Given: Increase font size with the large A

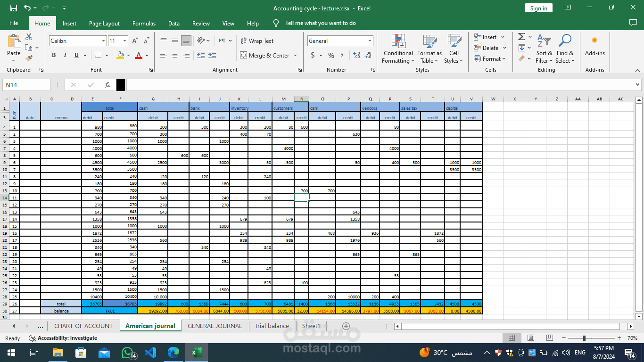Looking at the screenshot, I should click(x=136, y=41).
